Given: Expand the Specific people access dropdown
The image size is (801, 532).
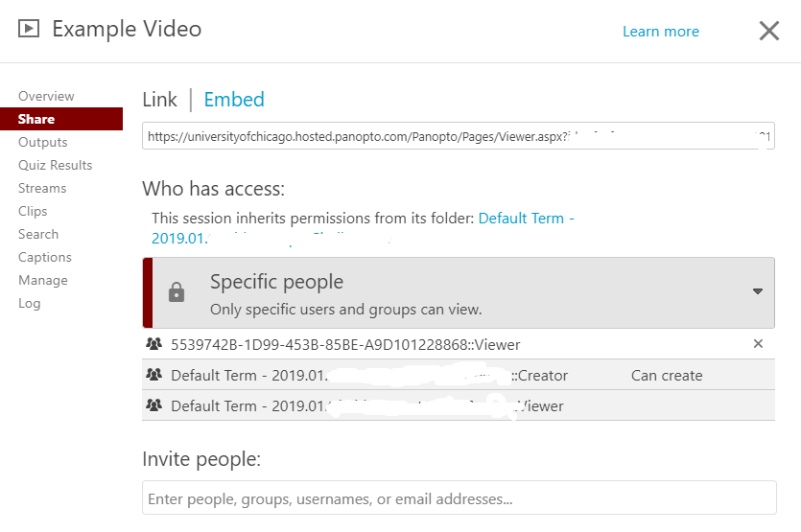Looking at the screenshot, I should click(758, 291).
